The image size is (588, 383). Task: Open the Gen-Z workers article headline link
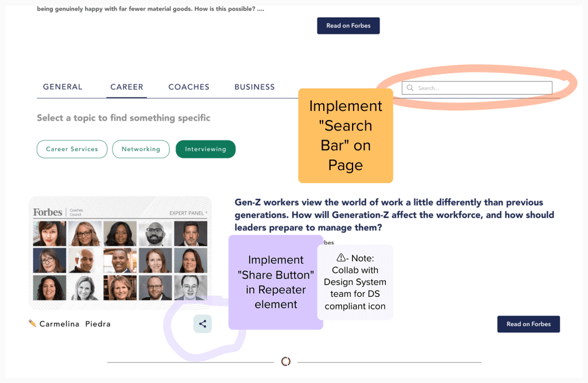click(x=394, y=214)
